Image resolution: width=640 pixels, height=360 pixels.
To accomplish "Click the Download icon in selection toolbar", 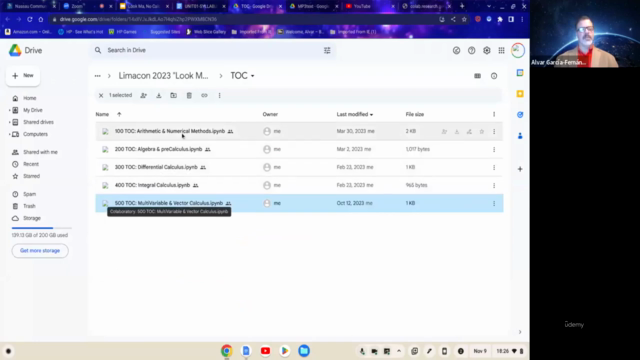I will click(x=159, y=96).
